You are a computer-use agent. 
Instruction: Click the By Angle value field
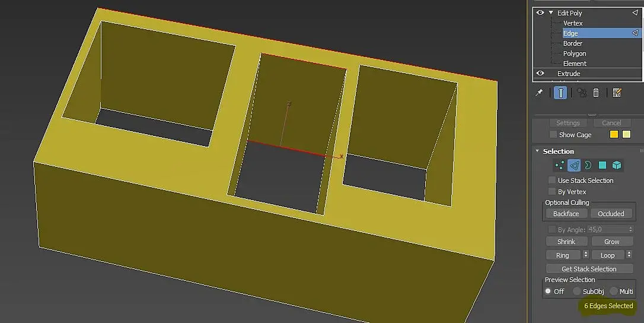click(x=607, y=229)
